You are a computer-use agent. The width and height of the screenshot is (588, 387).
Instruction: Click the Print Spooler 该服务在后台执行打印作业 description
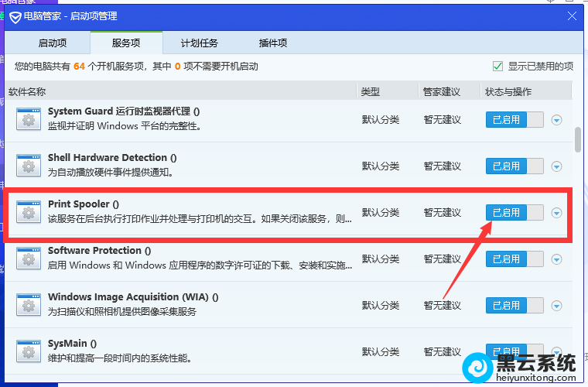pyautogui.click(x=200, y=218)
